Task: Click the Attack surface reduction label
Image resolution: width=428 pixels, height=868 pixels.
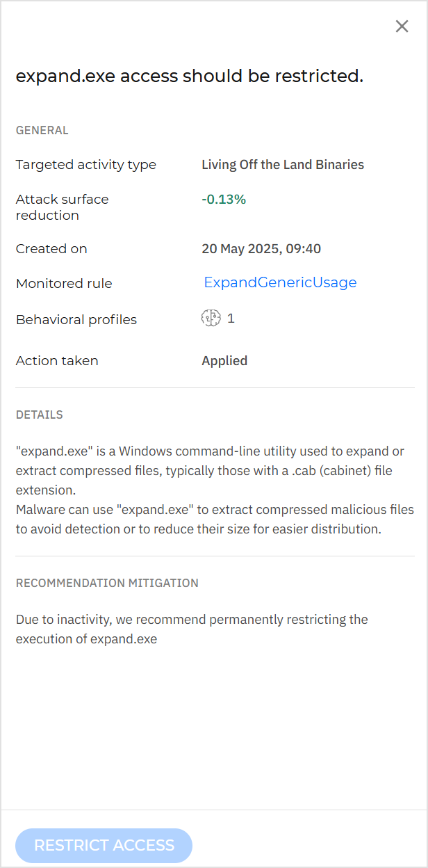Action: point(62,207)
